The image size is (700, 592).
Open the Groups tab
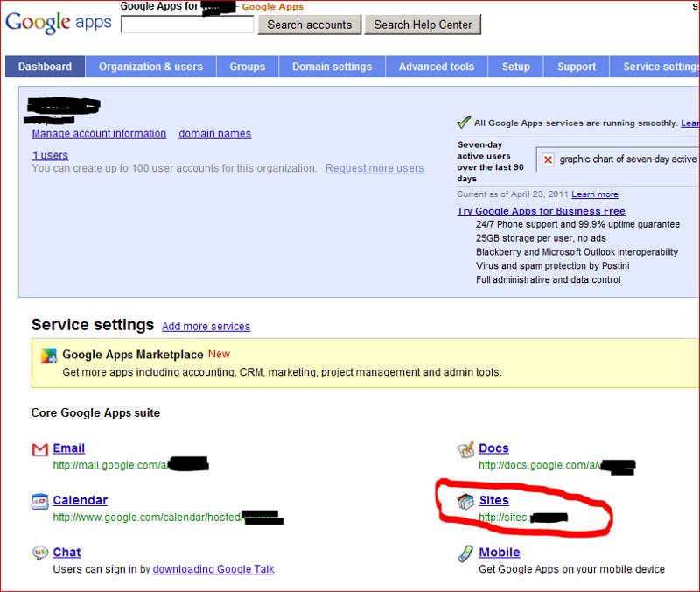coord(248,67)
